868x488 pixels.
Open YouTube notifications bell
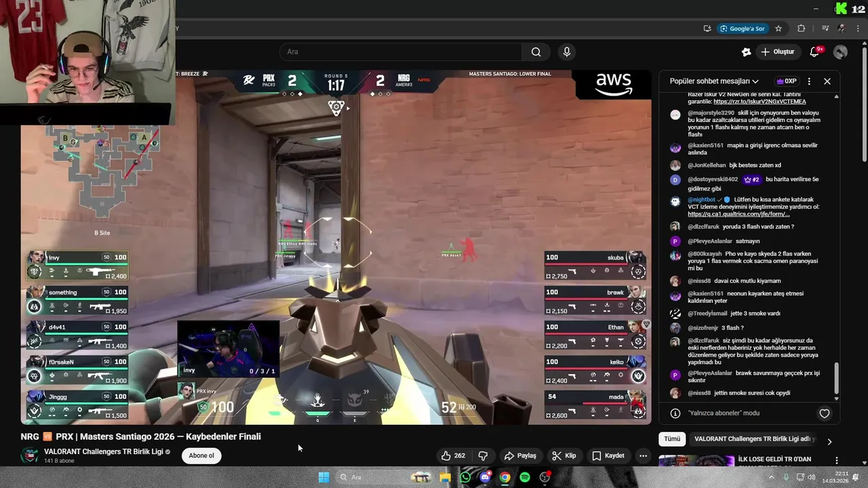coord(816,52)
